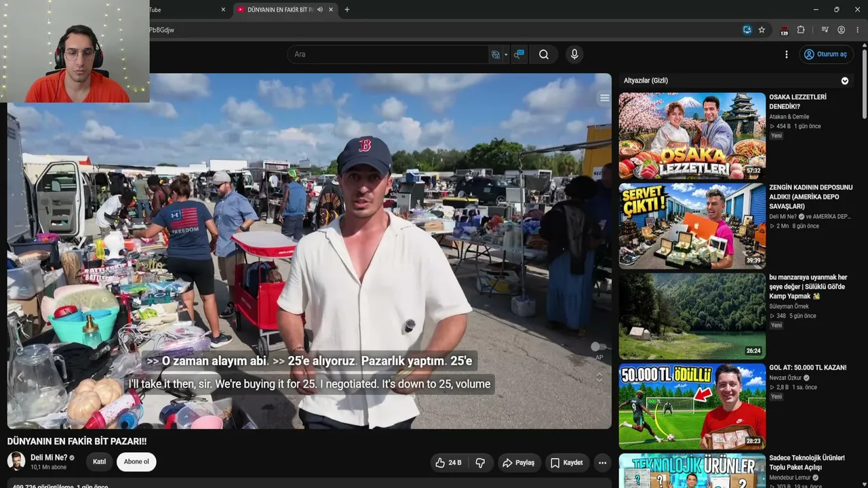Click the Deli Mi Ne? channel avatar
This screenshot has width=868, height=488.
(x=16, y=462)
